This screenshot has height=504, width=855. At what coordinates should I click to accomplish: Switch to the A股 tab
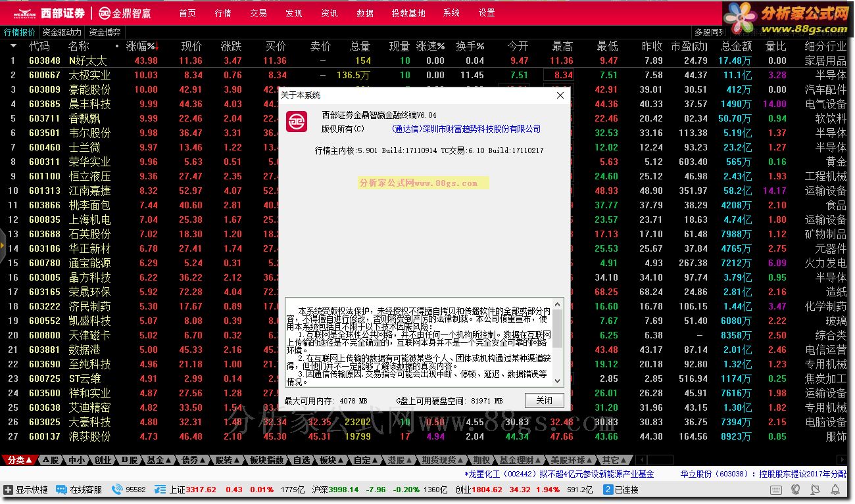(51, 460)
